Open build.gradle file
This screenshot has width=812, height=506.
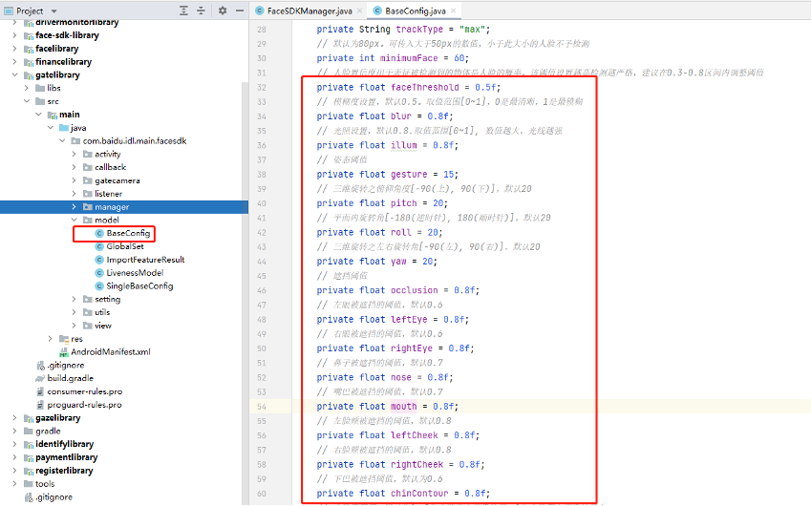tap(70, 378)
